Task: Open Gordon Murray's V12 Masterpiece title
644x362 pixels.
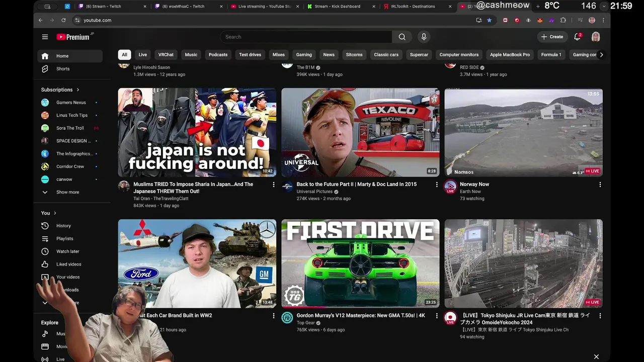Action: coord(361,316)
